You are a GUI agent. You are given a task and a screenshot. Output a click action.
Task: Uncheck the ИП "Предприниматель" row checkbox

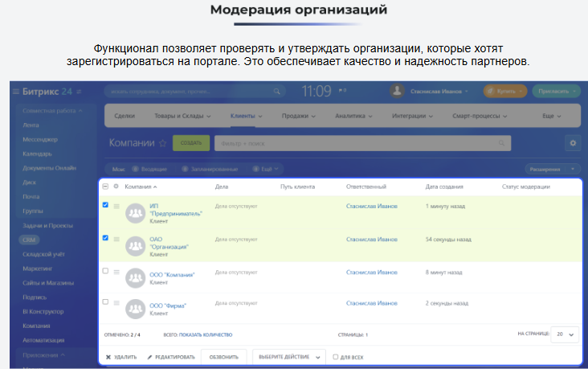105,206
